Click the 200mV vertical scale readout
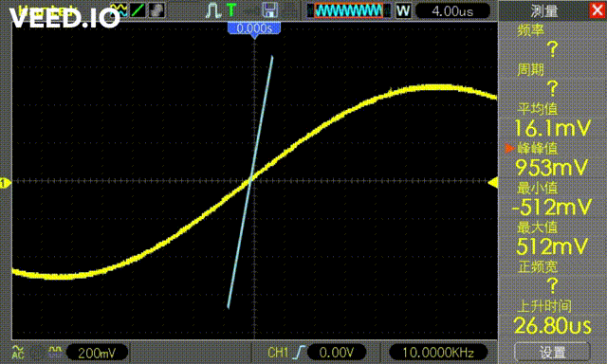Image resolution: width=607 pixels, height=364 pixels. click(x=97, y=353)
